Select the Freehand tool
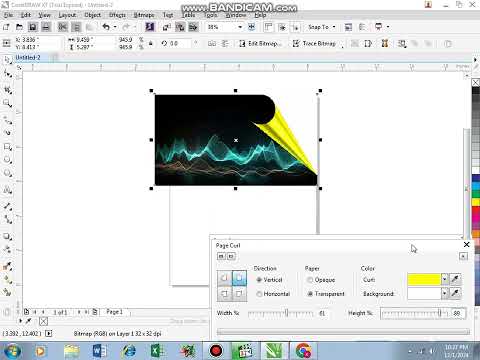480x360 pixels. [x=7, y=119]
